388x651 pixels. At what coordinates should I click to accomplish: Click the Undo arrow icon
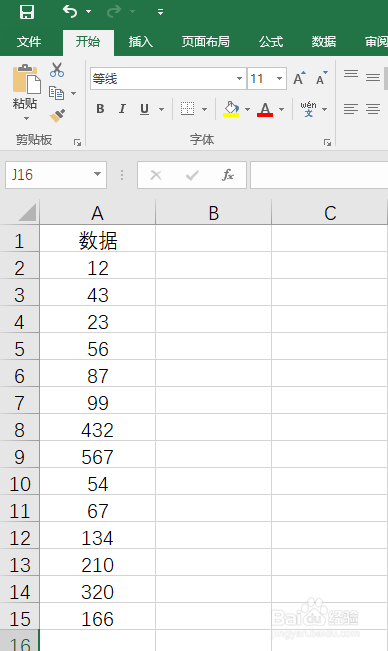pyautogui.click(x=70, y=12)
